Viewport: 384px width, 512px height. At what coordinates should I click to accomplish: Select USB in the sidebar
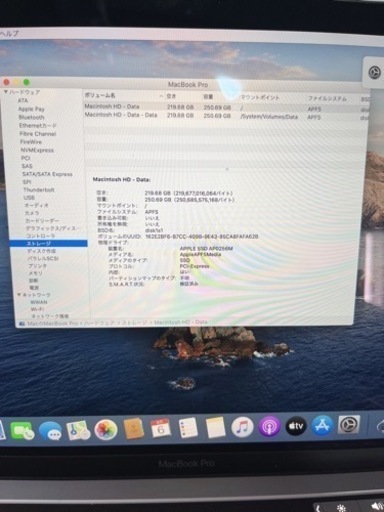click(29, 198)
